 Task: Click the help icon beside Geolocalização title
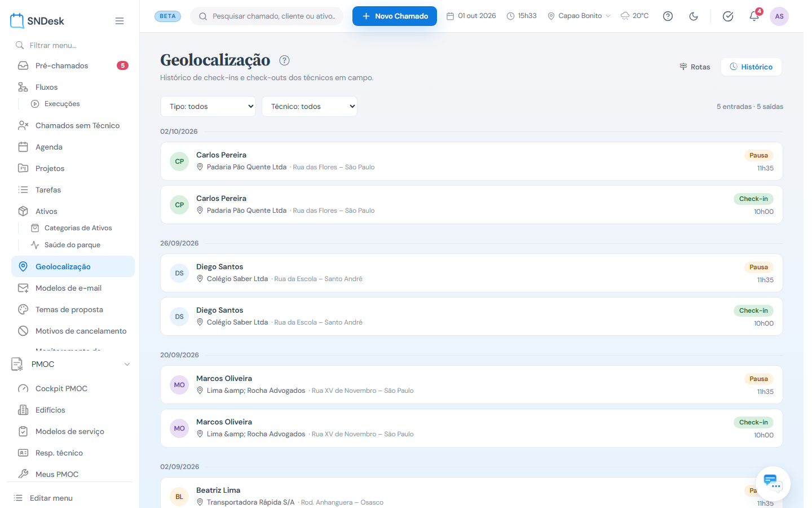284,60
